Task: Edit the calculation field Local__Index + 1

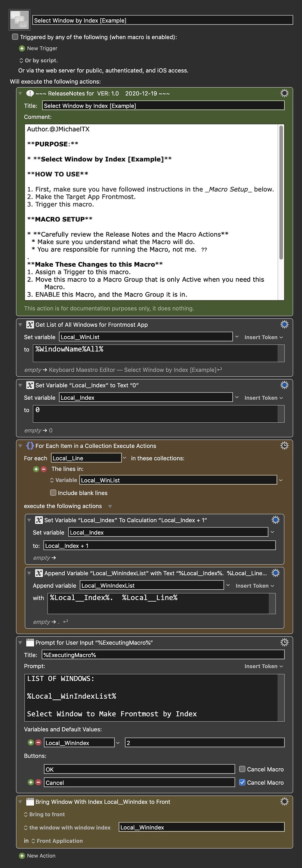Action: (x=159, y=546)
